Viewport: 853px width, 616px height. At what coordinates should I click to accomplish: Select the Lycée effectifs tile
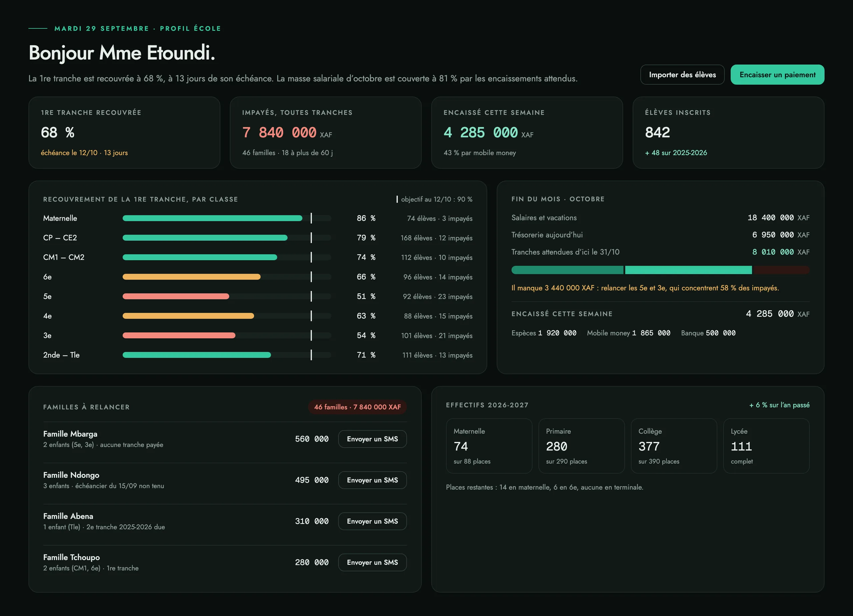click(x=766, y=446)
